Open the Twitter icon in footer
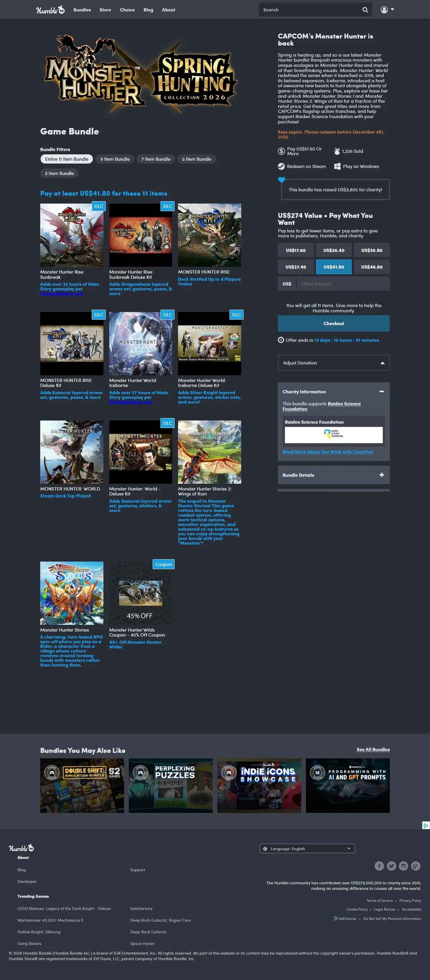The width and height of the screenshot is (430, 980). 391,866
